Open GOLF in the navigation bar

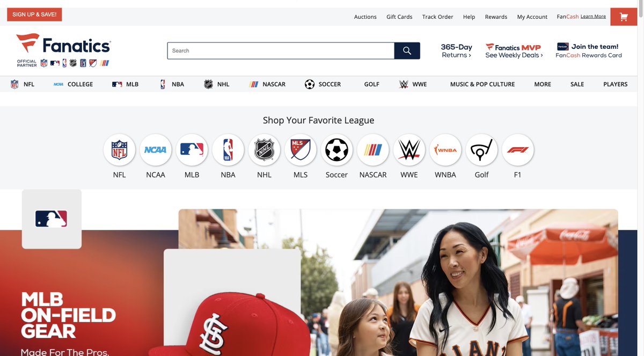click(372, 84)
